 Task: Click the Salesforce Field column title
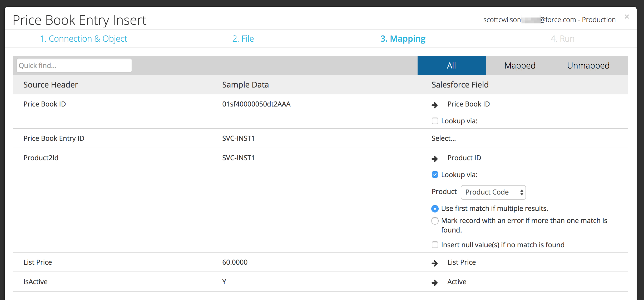(460, 85)
